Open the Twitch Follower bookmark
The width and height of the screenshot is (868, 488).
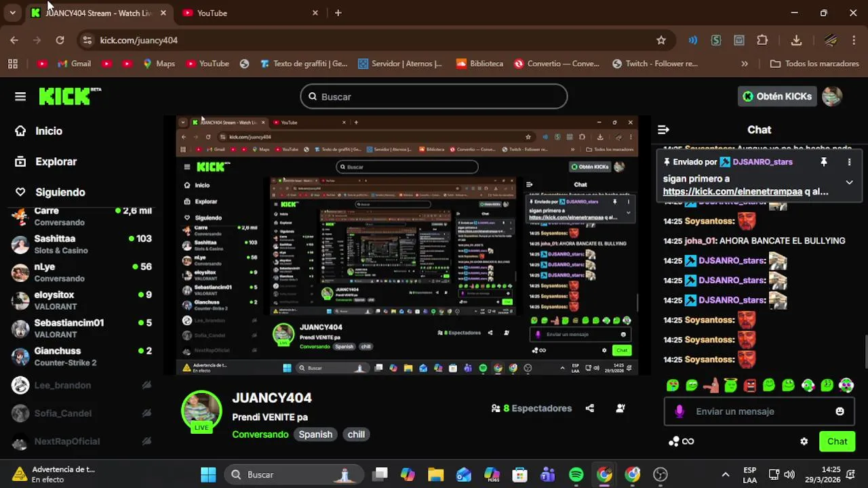655,64
